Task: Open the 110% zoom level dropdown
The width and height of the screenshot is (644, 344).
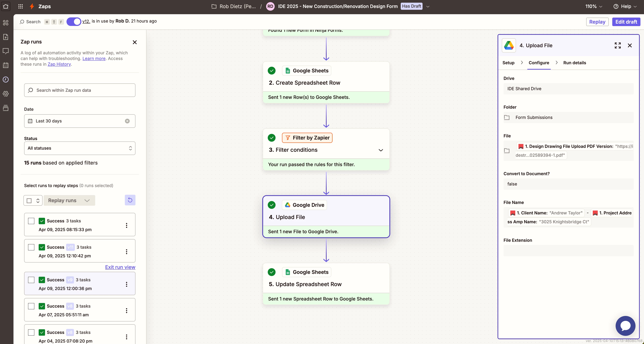Action: [x=594, y=6]
